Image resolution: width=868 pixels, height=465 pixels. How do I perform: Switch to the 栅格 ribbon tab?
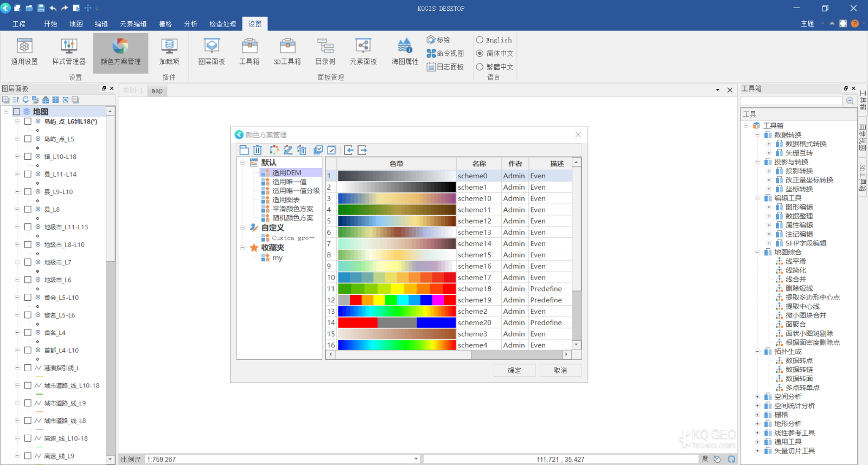coord(165,24)
